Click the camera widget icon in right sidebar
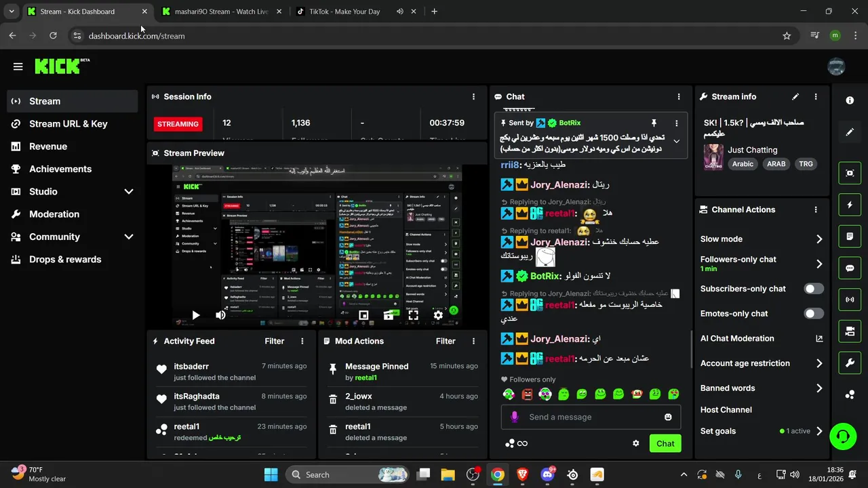Screen dimensions: 868x488 (x=850, y=331)
